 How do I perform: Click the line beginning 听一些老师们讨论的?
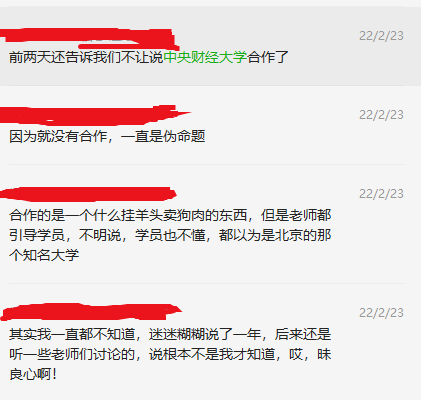170,354
